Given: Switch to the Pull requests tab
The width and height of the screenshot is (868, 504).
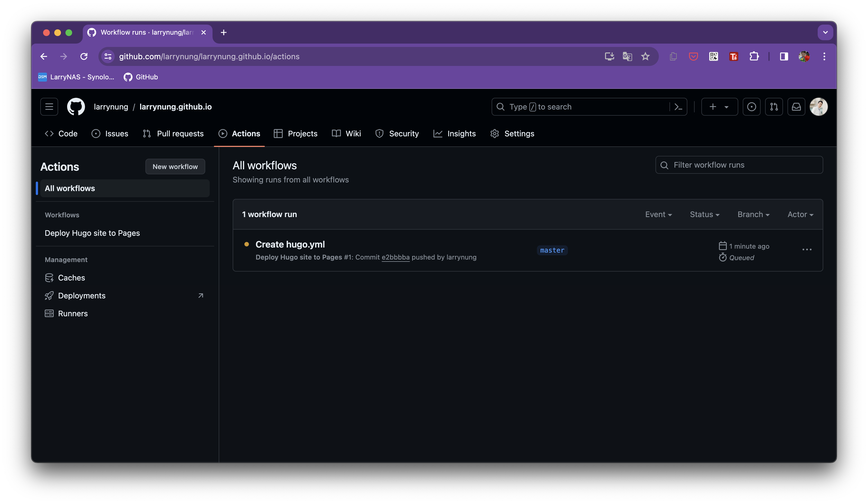Looking at the screenshot, I should click(x=173, y=134).
